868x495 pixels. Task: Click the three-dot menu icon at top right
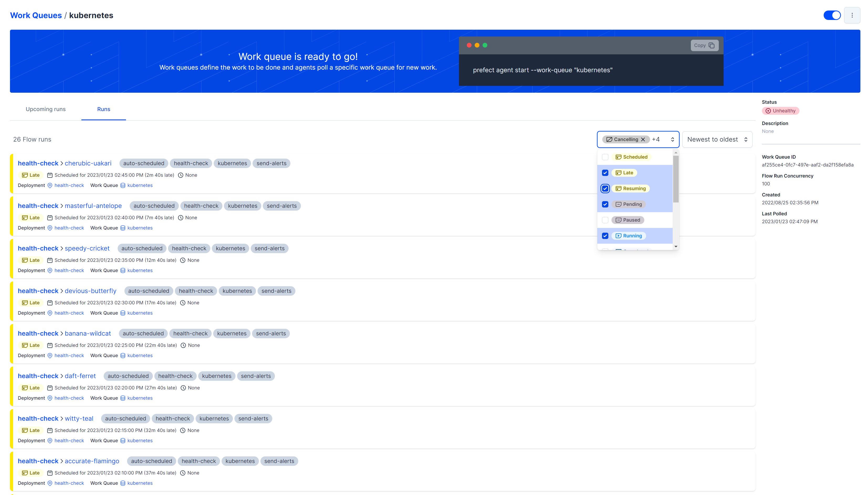click(852, 15)
